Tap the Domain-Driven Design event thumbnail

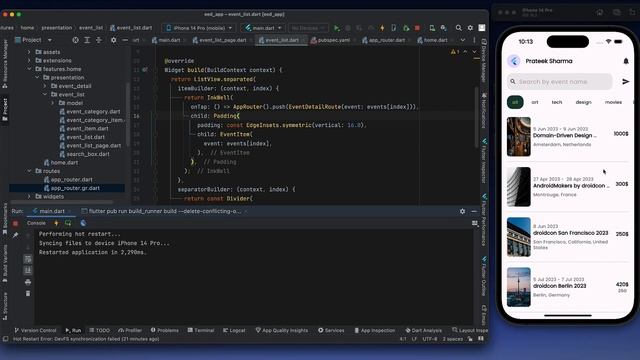519,137
